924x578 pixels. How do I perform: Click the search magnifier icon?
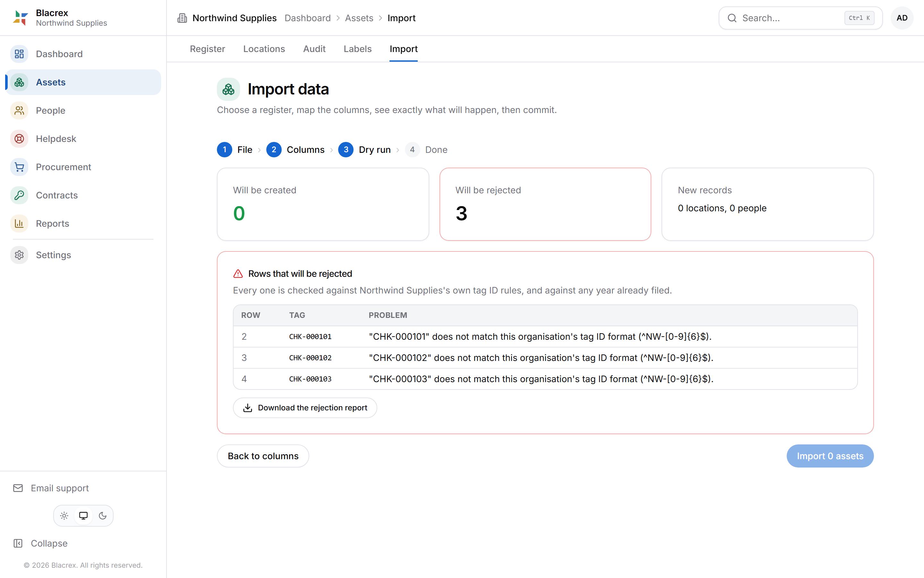pos(732,18)
